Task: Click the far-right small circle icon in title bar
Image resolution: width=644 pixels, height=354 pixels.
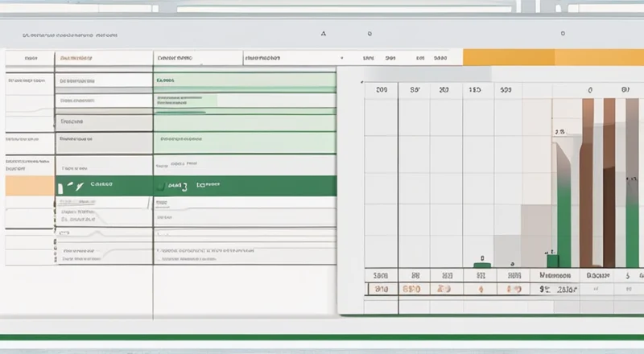Action: (562, 35)
